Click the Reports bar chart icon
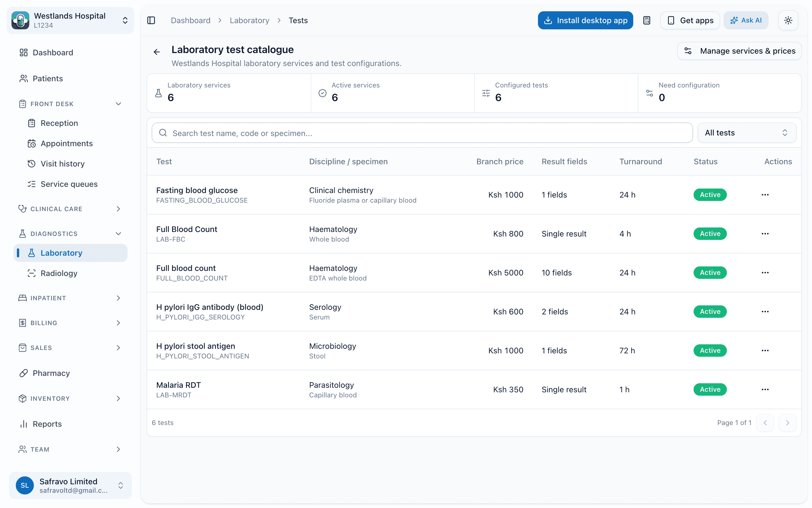Viewport: 812px width, 508px height. [x=23, y=424]
